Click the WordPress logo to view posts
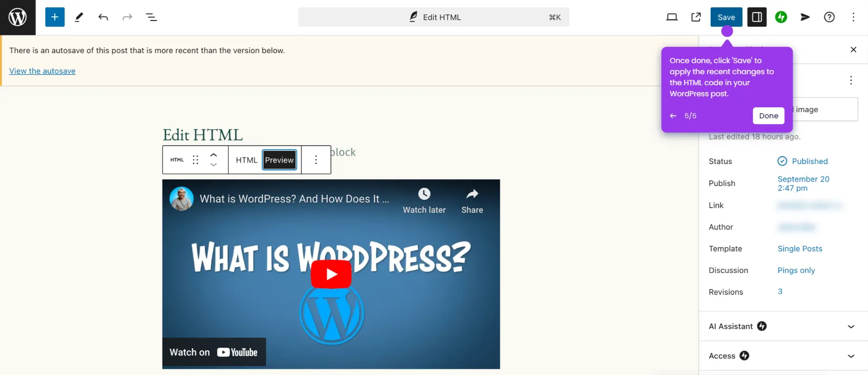 17,17
